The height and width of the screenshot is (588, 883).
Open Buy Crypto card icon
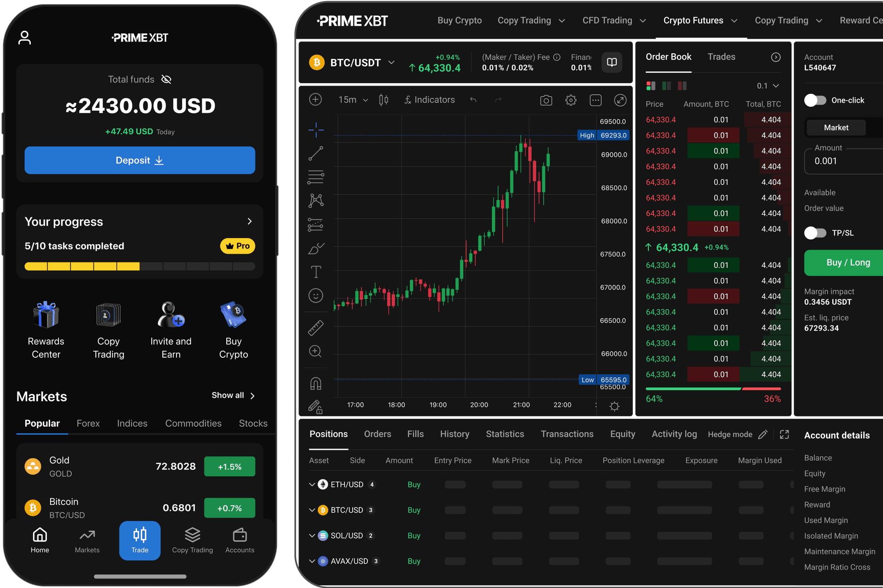(x=234, y=314)
